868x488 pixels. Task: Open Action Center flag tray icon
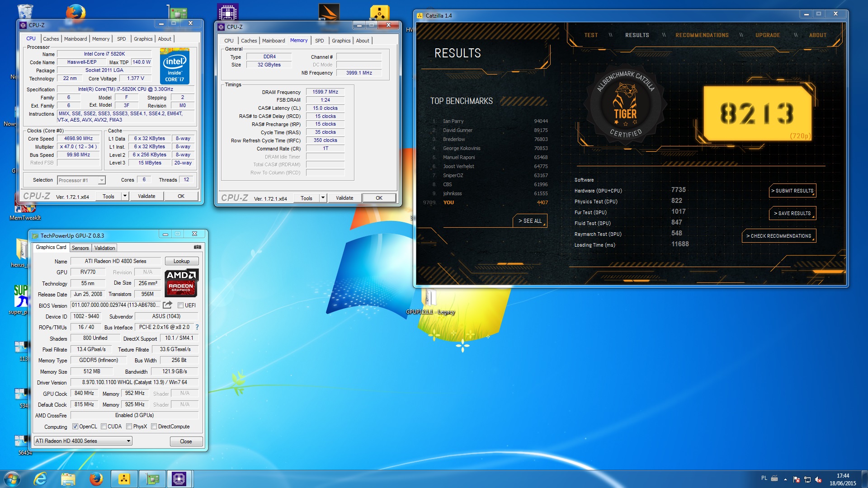click(797, 479)
